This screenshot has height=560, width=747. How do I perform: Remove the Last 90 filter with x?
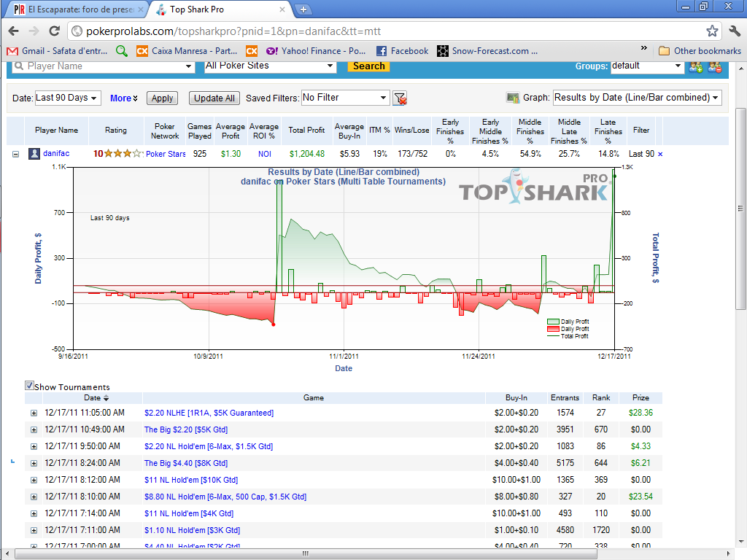[660, 155]
